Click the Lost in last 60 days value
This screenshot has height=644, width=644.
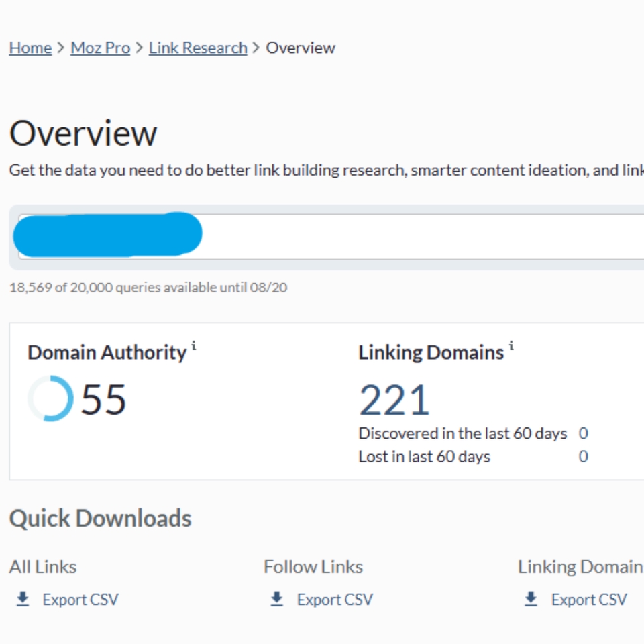(583, 456)
